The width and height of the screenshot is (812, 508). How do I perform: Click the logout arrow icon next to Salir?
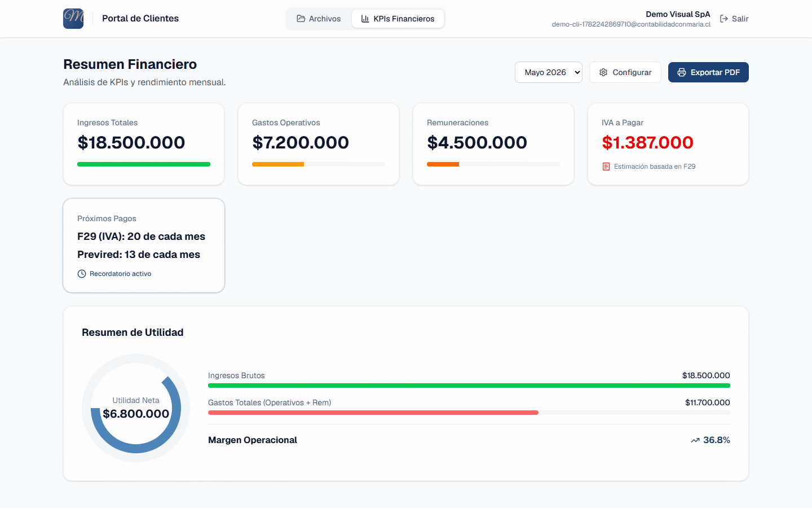tap(724, 19)
